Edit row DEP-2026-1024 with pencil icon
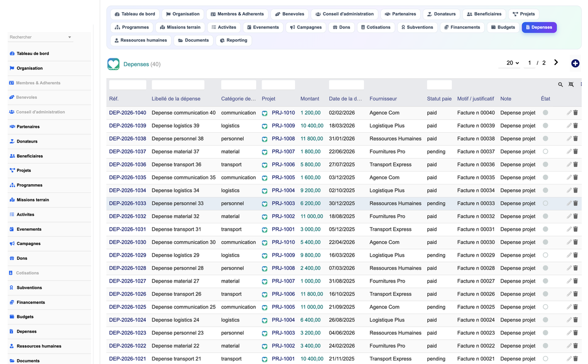Screen dimensions: 588x364 [569, 320]
